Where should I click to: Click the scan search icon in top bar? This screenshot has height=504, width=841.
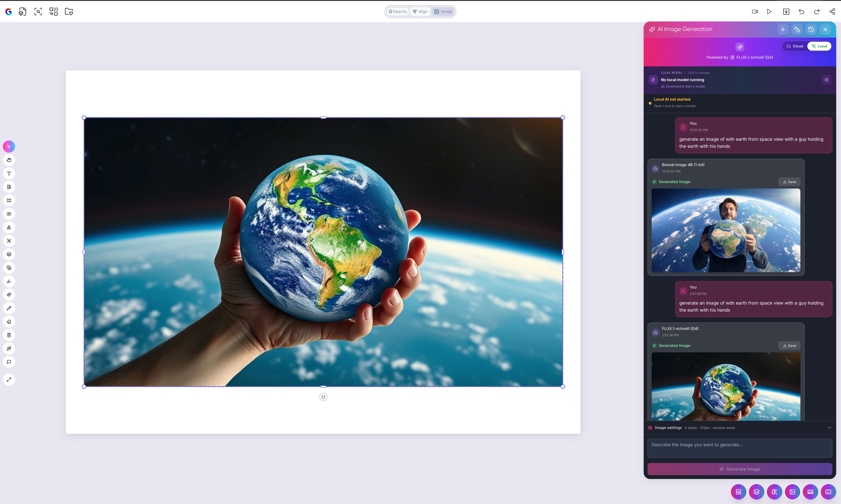pos(38,12)
